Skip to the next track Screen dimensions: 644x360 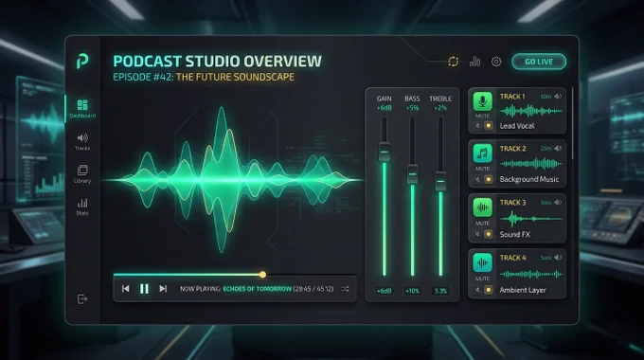coord(163,289)
